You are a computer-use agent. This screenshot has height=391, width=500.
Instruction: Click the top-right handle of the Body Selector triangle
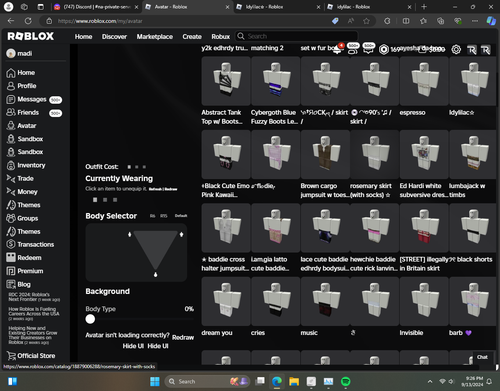click(x=181, y=234)
